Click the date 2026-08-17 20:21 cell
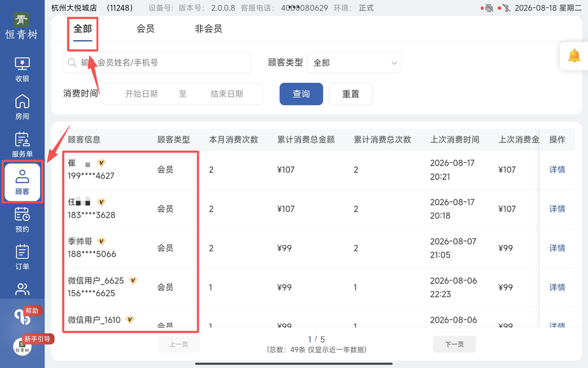Viewport: 588px width, 368px height. [x=452, y=170]
